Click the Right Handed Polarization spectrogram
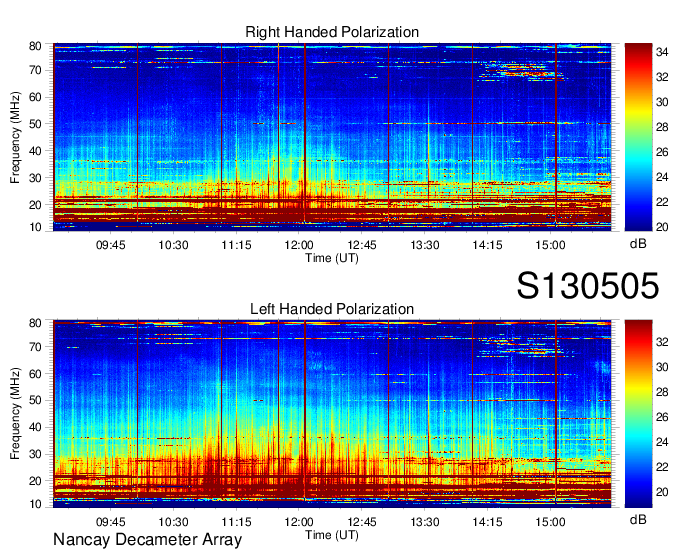This screenshot has width=680, height=552. 332,137
